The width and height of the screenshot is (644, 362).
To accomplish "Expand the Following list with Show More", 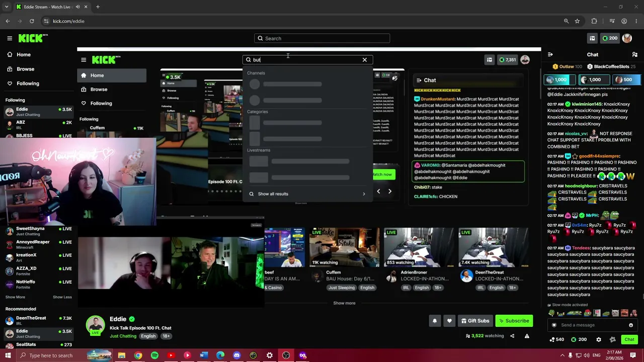I will click(x=15, y=297).
